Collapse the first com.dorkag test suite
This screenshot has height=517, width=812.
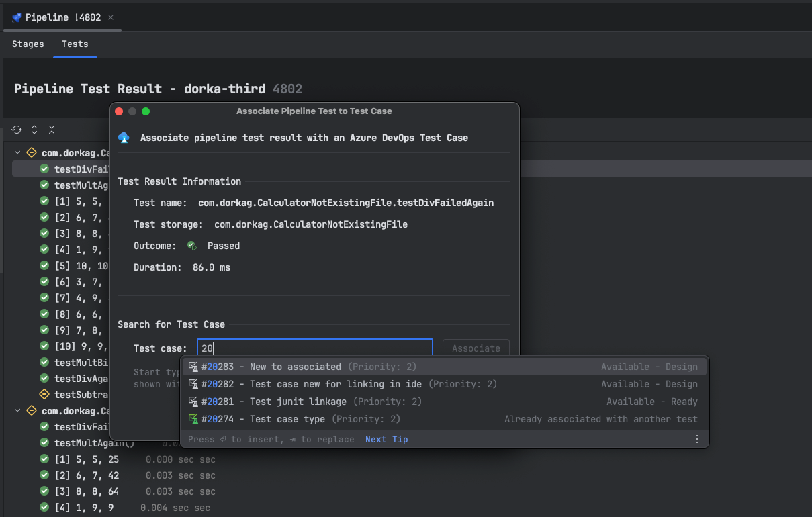click(17, 153)
